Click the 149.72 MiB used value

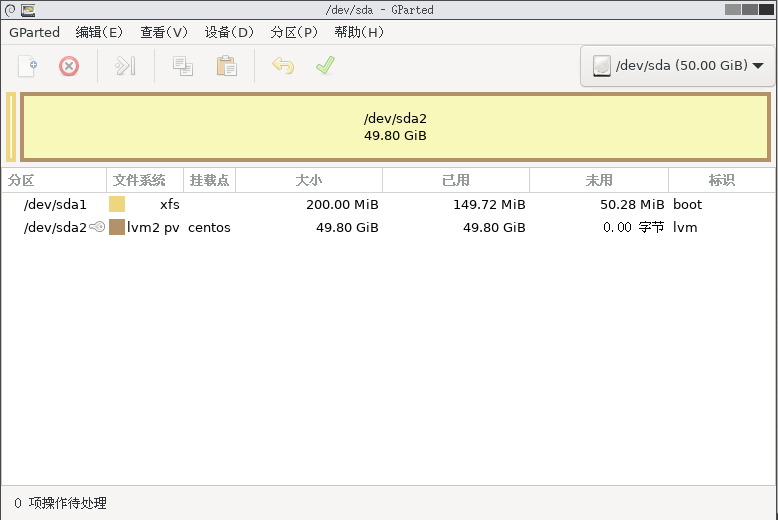tap(489, 204)
